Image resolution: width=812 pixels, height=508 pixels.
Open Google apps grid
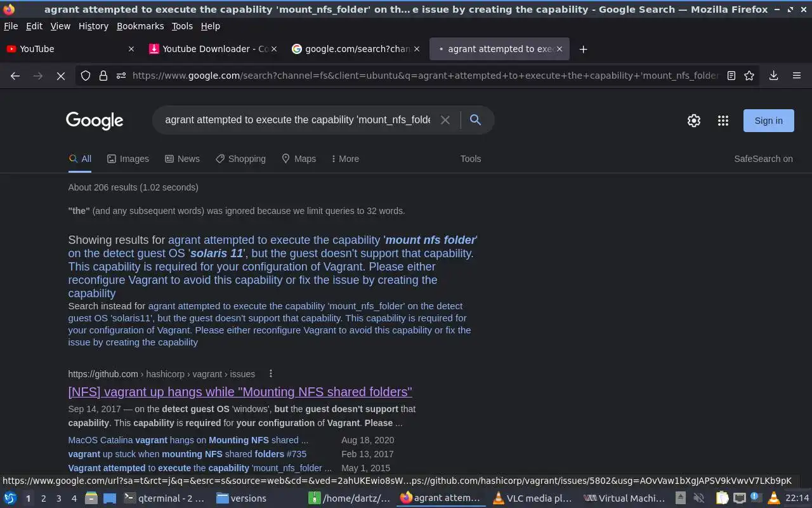click(723, 121)
